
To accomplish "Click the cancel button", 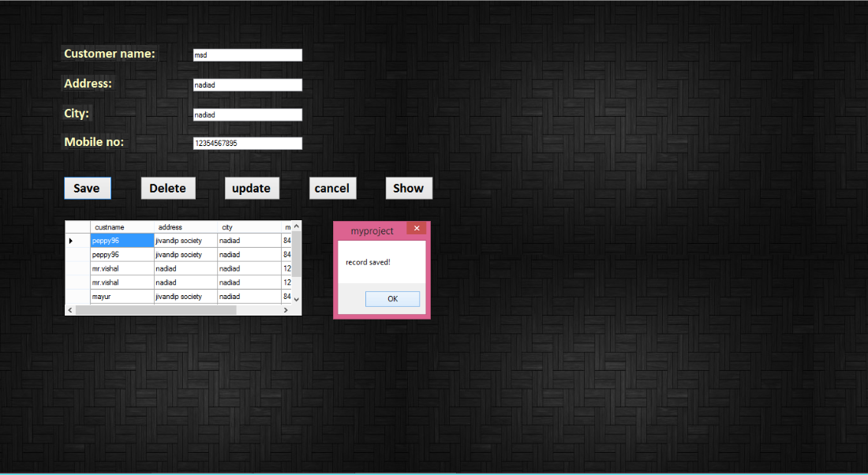I will click(332, 189).
